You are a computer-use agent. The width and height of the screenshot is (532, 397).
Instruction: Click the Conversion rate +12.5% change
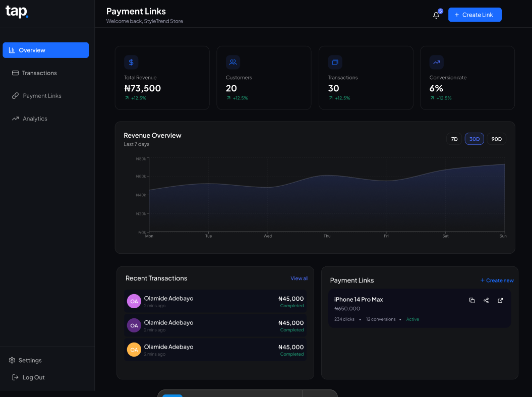441,98
